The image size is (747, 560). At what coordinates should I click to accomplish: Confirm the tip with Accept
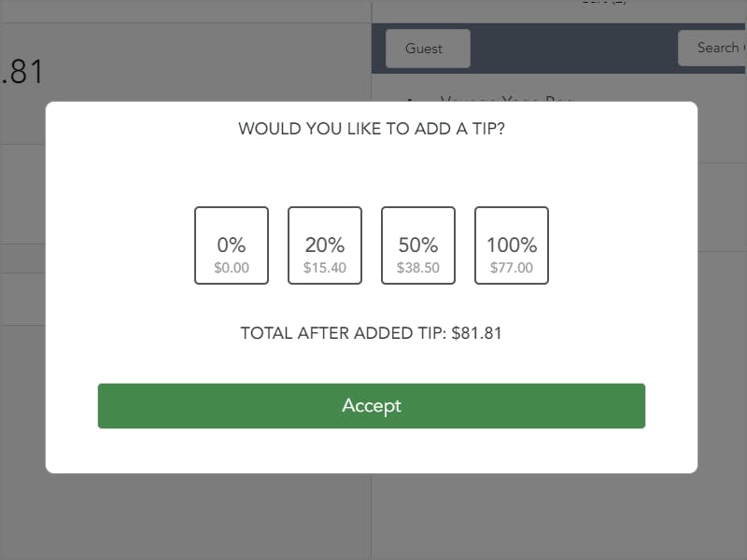(371, 406)
